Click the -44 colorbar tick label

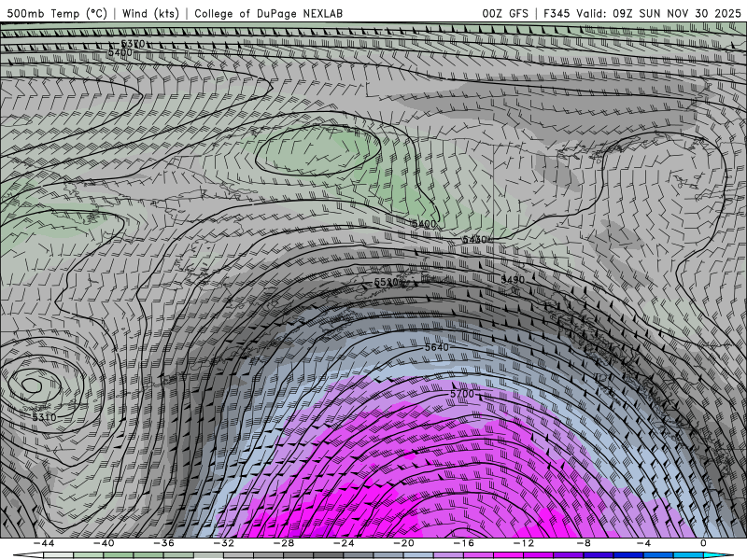[x=44, y=543]
